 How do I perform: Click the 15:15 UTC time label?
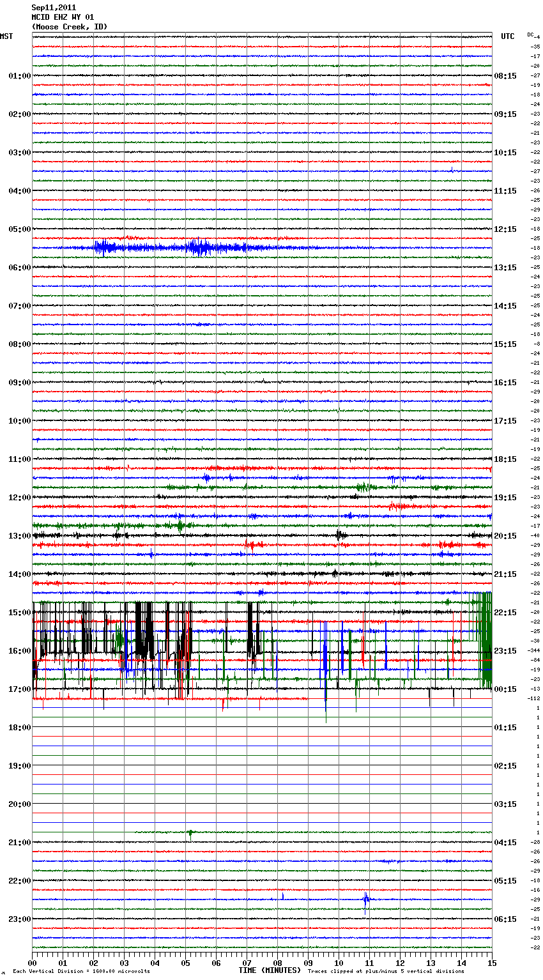click(505, 344)
